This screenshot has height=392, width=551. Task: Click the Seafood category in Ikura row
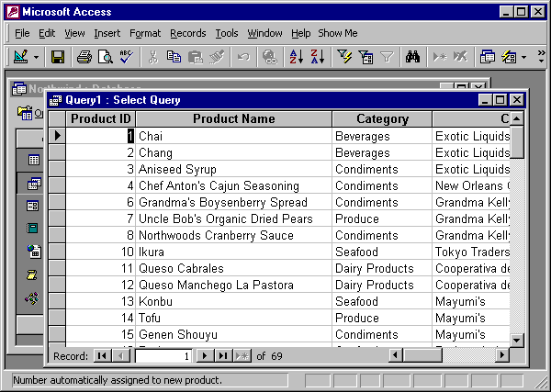(x=382, y=252)
